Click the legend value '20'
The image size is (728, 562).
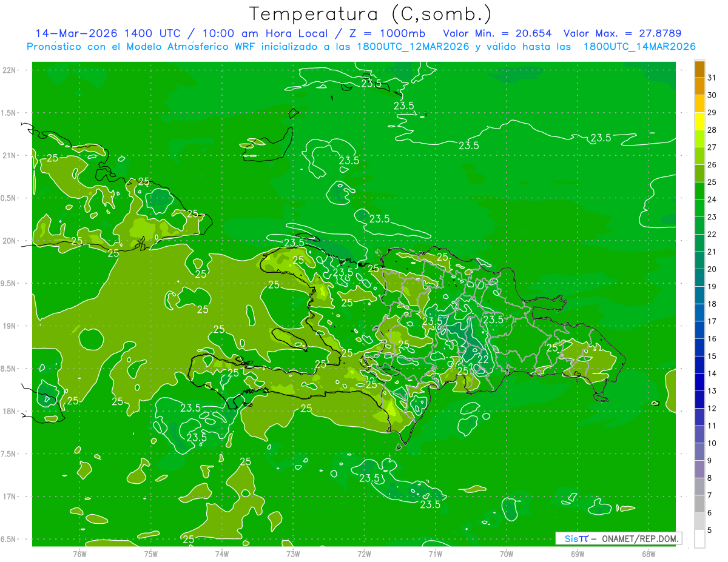pyautogui.click(x=712, y=269)
